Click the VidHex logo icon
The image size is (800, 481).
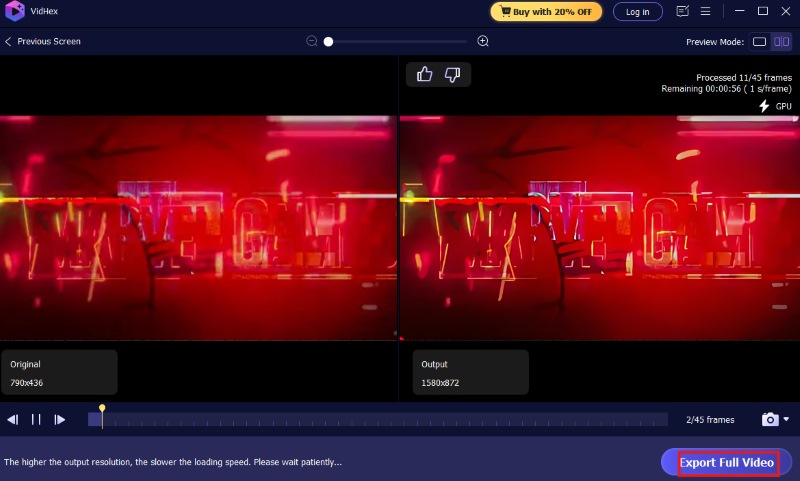(x=15, y=12)
